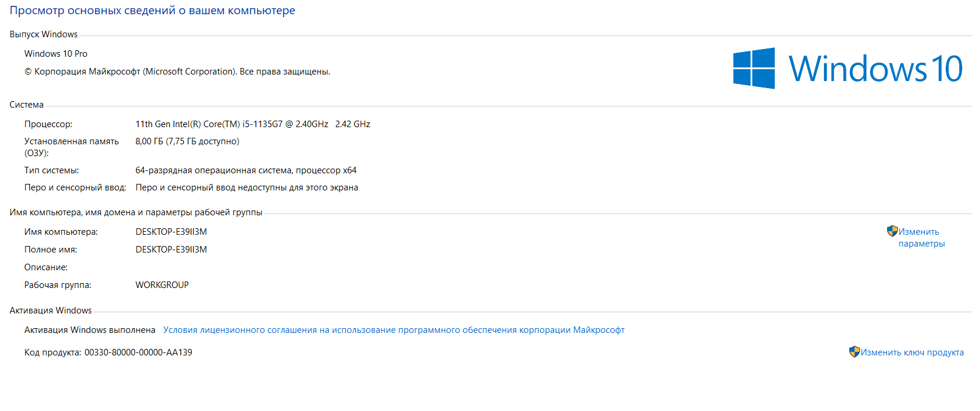
Task: Click the Код продукта label
Action: tap(53, 352)
